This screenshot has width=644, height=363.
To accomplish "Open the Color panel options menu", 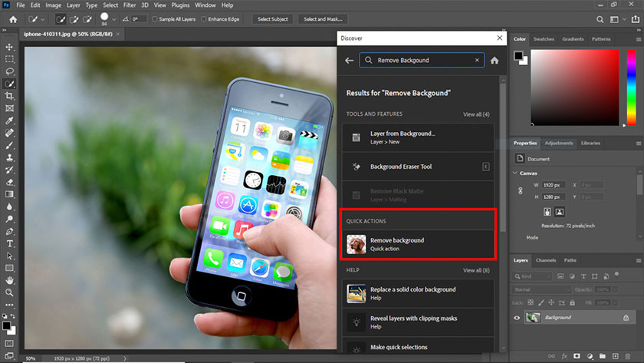I will tap(638, 39).
